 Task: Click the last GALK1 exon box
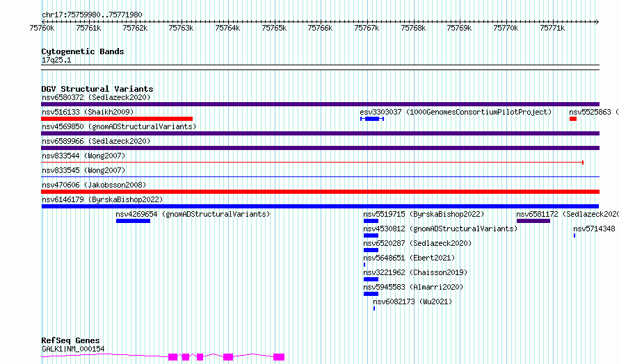(279, 357)
